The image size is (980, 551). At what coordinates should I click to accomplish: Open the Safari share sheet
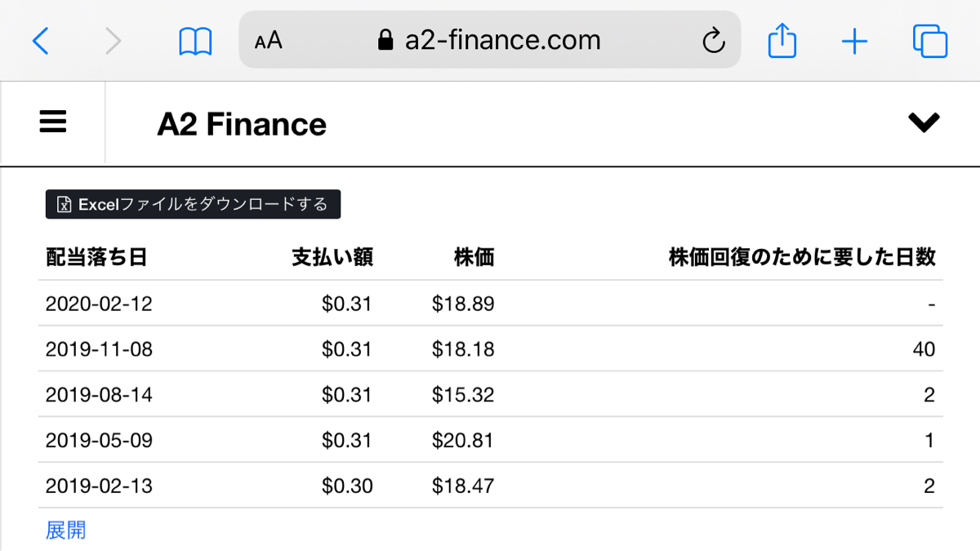782,39
